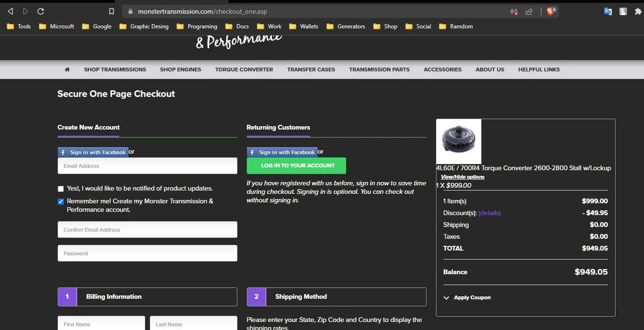The image size is (644, 330).
Task: Reload the page with the refresh icon
Action: [x=41, y=11]
